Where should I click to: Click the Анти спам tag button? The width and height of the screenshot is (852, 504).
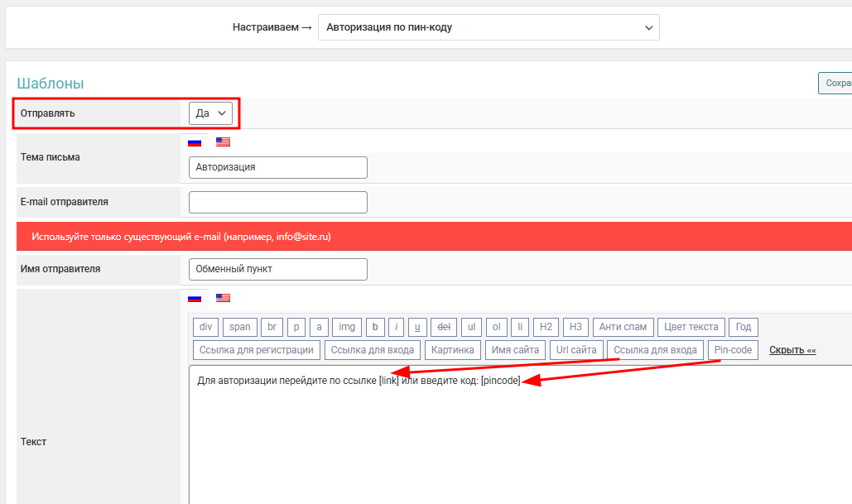[623, 327]
